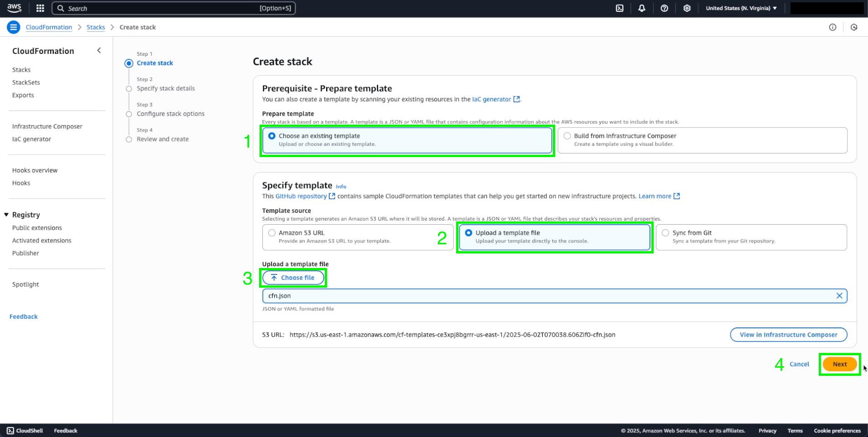868x437 pixels.
Task: Click the info circle icon at top right
Action: pyautogui.click(x=832, y=27)
